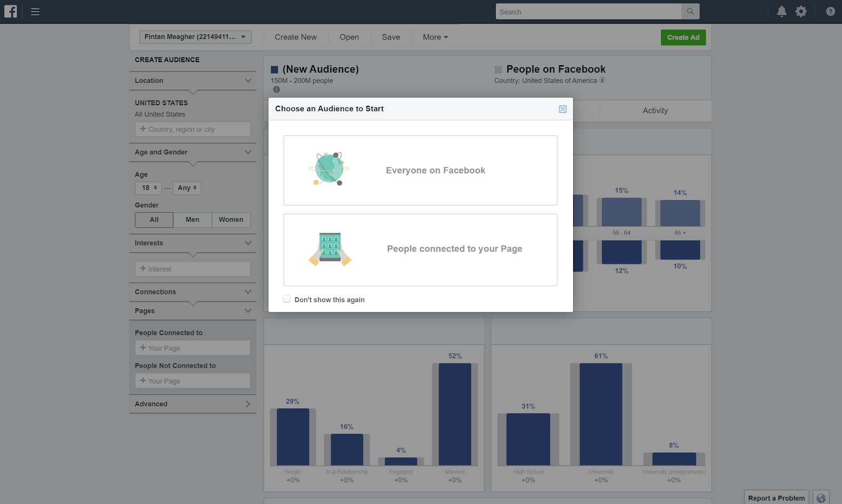Open the Fintan Meagher account dropdown
This screenshot has width=842, height=504.
[x=195, y=37]
